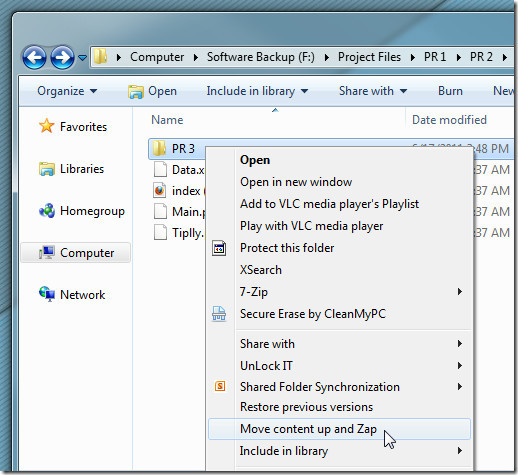
Task: Sort by Date modified column header
Action: (449, 120)
